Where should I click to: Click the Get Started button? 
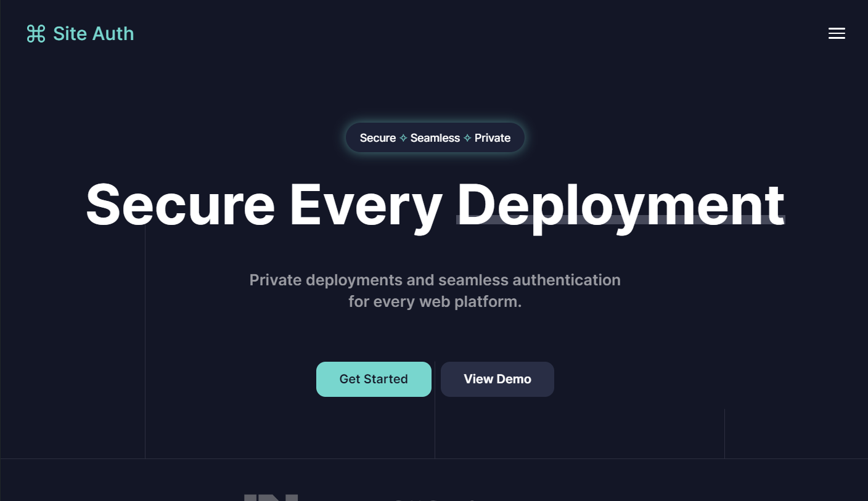374,379
